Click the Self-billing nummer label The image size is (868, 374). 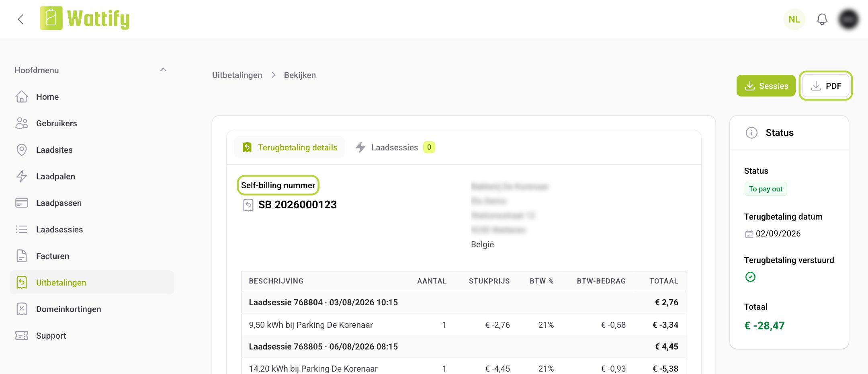(278, 185)
